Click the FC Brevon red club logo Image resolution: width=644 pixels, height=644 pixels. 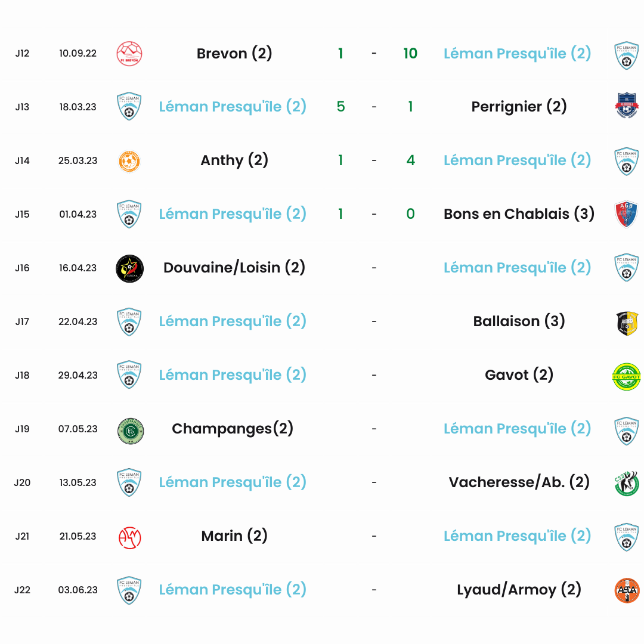(129, 54)
